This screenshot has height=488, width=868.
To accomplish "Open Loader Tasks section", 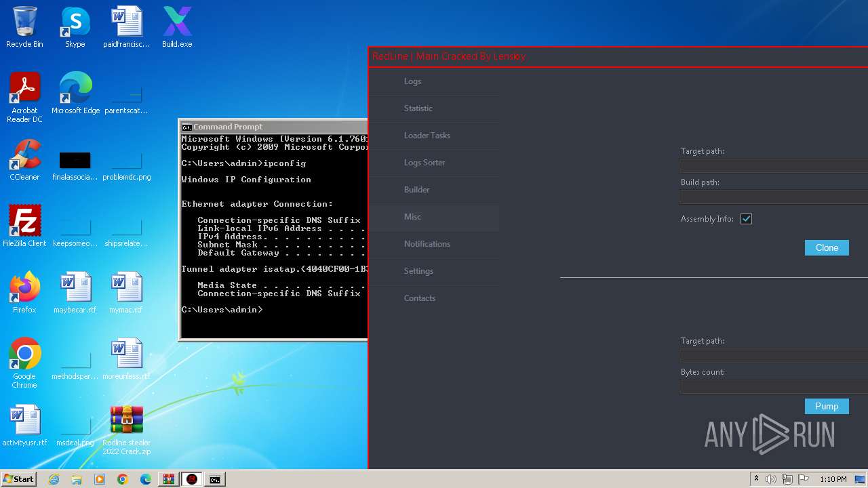I will [x=433, y=136].
